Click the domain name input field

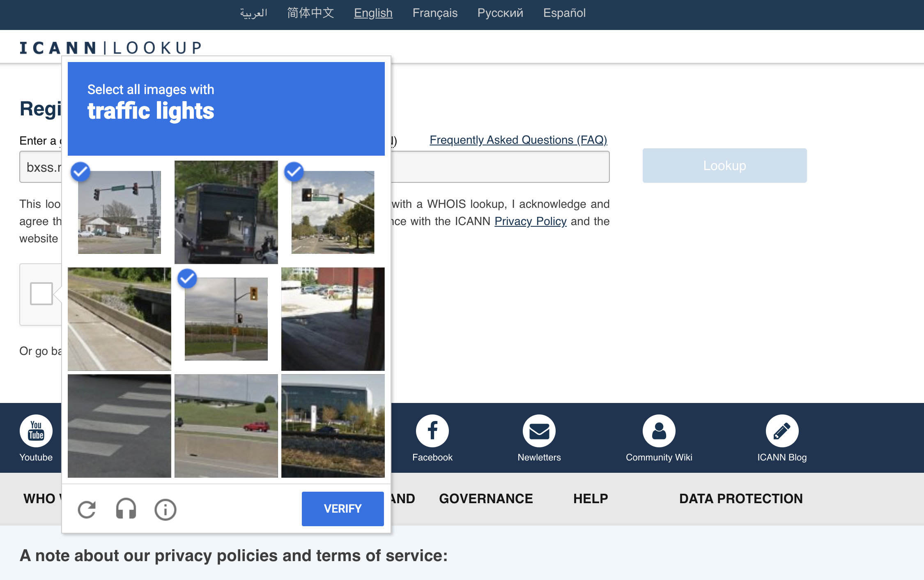[x=499, y=167]
